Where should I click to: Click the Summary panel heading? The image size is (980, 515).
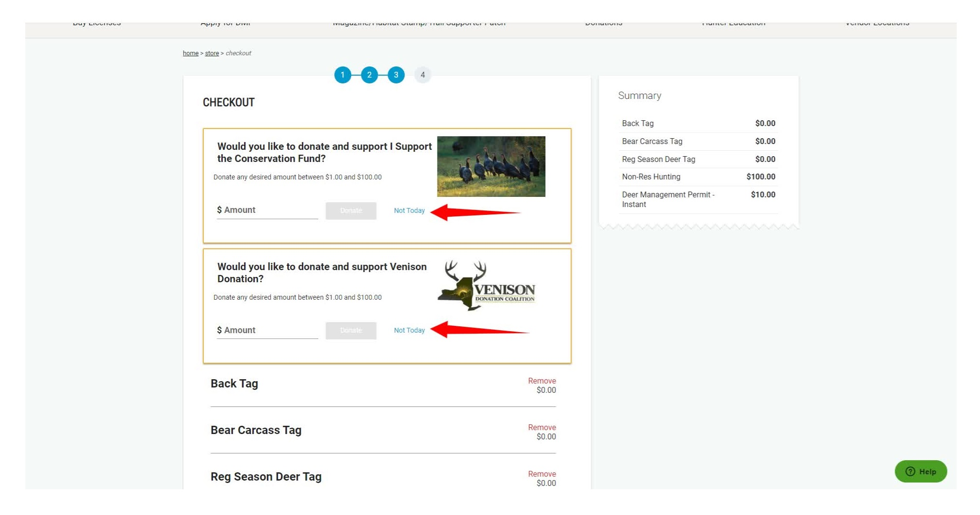click(639, 96)
